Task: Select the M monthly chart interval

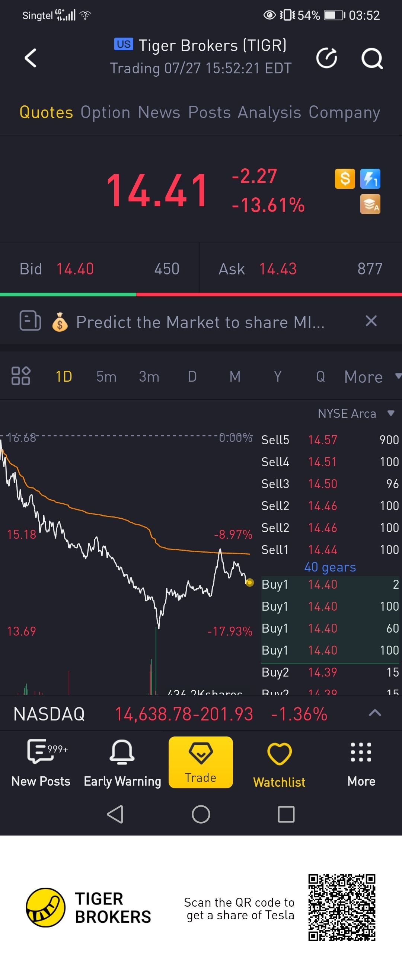Action: [235, 376]
